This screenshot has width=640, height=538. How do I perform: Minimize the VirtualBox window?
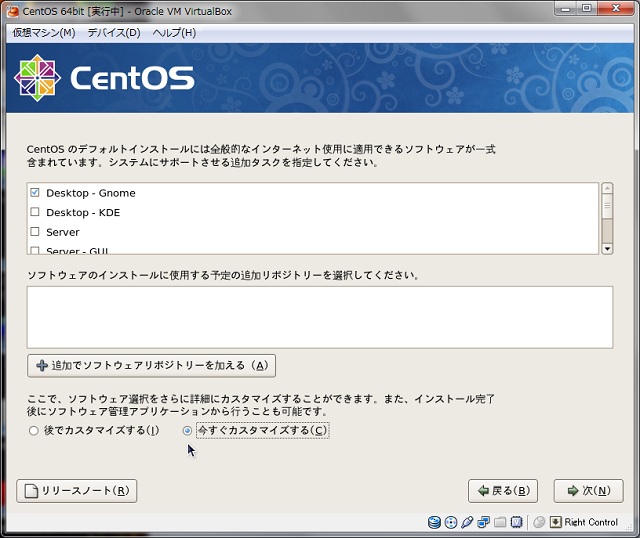tap(566, 9)
